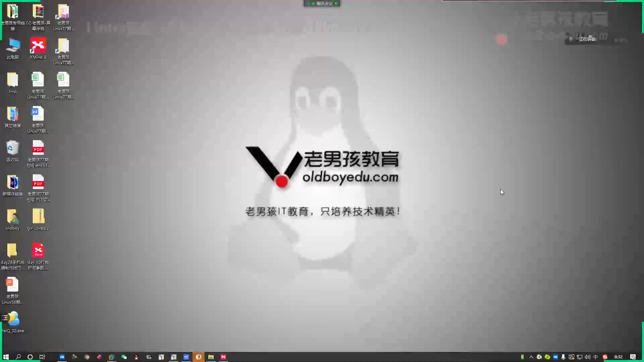Open the oldboy folder
The width and height of the screenshot is (644, 362).
[x=12, y=217]
